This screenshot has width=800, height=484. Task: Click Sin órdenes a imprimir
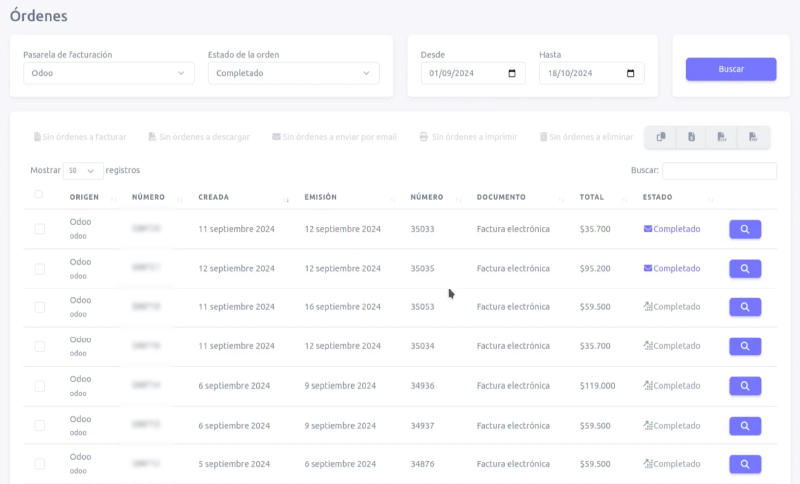(x=468, y=137)
